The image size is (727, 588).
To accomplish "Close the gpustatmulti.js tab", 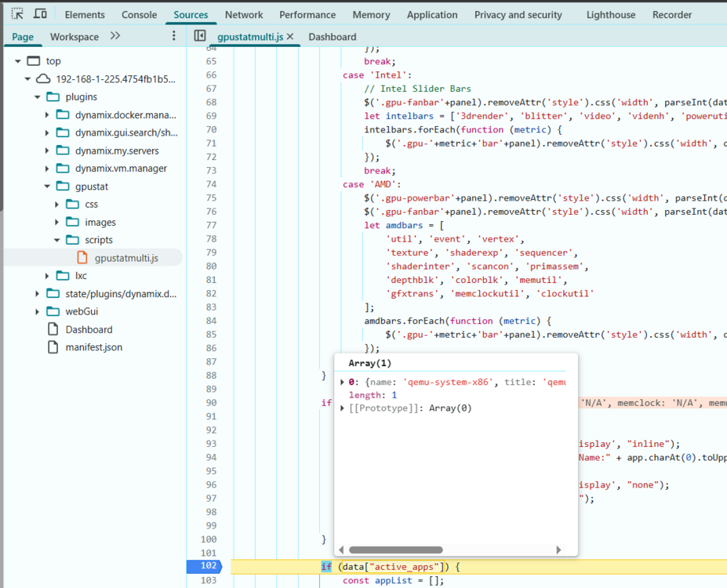I will [x=290, y=37].
